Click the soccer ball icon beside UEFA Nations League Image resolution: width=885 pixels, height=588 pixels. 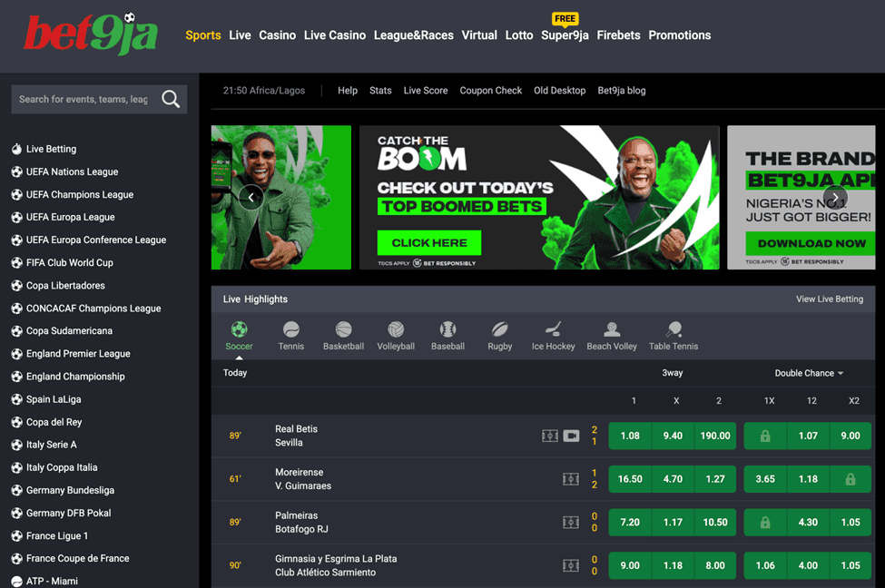point(17,171)
